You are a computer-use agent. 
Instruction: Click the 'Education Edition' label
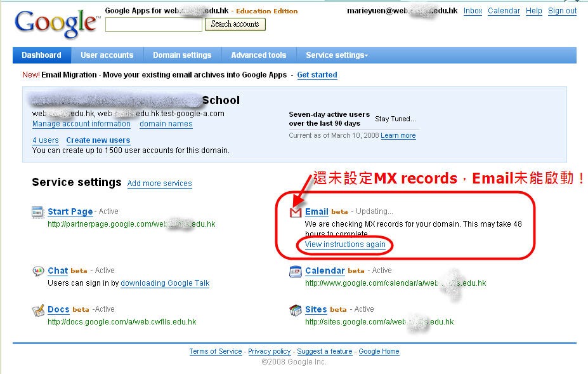point(266,11)
